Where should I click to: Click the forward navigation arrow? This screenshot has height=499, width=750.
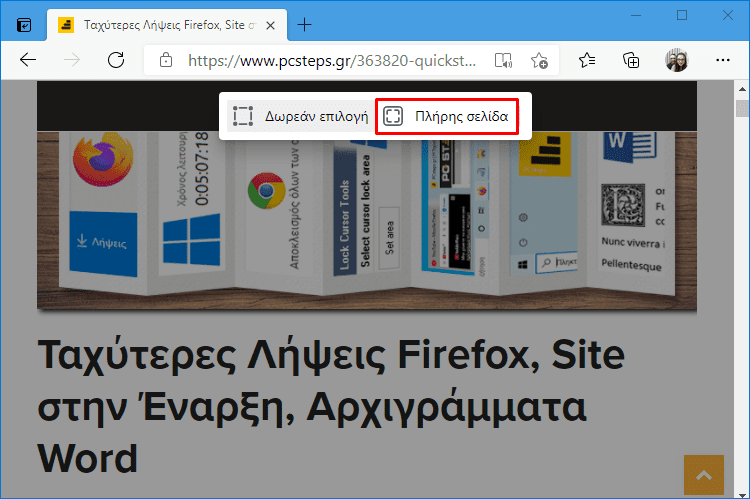point(72,60)
